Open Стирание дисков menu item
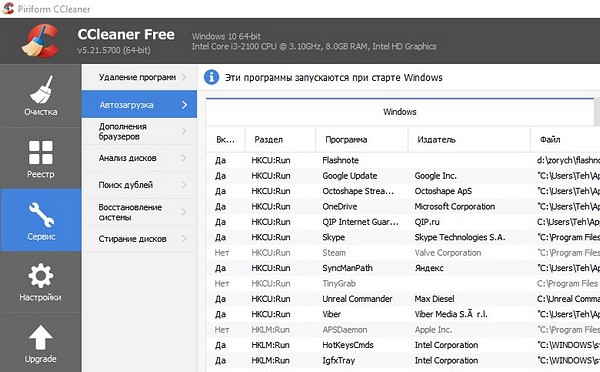Screen dimensions: 600x372 [139, 239]
